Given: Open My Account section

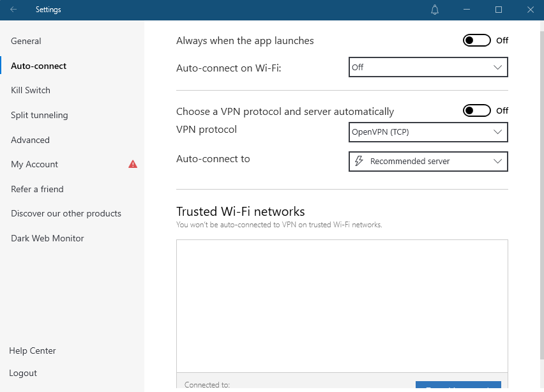Looking at the screenshot, I should pyautogui.click(x=34, y=165).
